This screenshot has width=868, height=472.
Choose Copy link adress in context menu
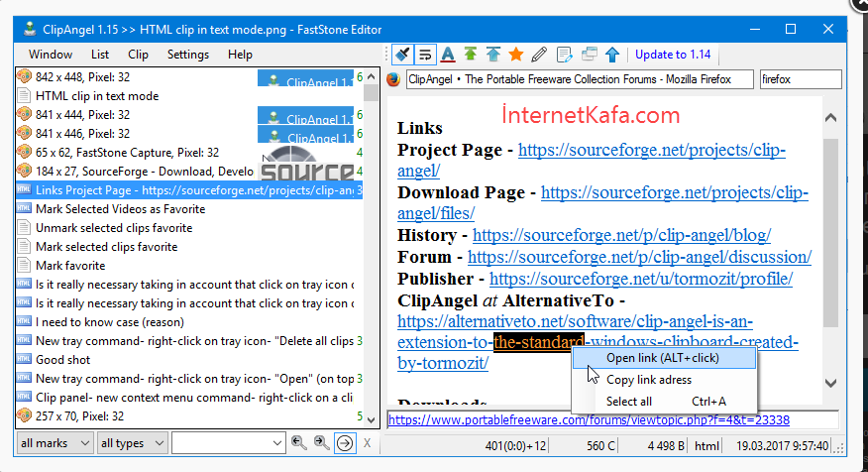point(664,380)
